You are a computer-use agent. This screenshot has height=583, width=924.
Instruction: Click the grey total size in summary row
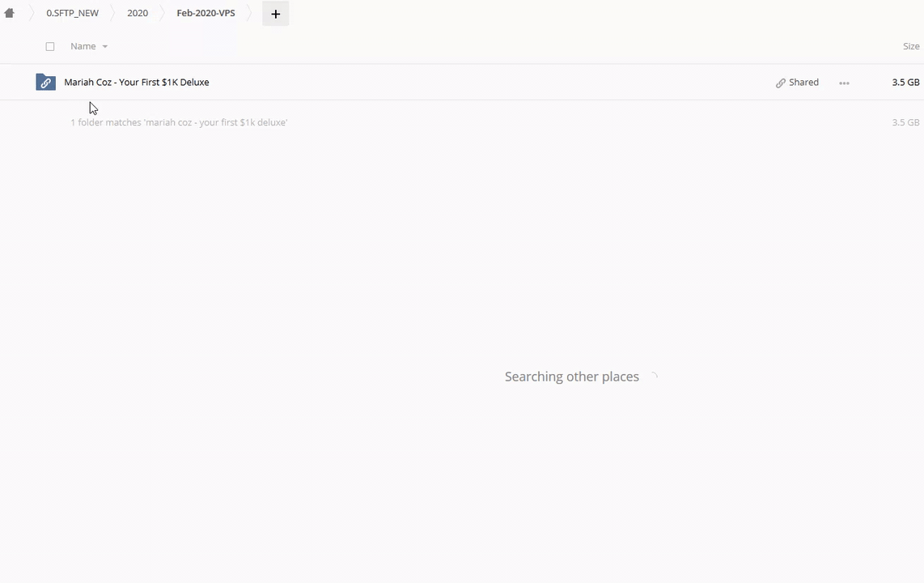coord(905,122)
